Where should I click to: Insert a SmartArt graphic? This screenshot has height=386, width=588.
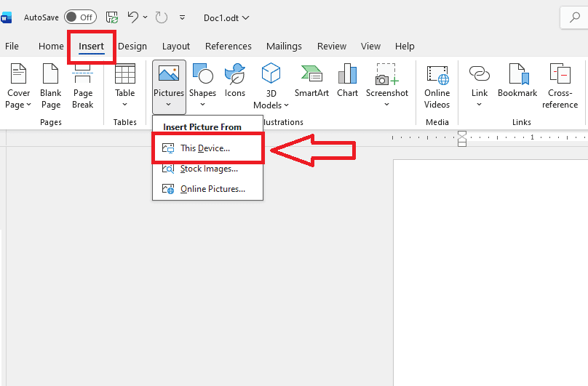point(311,81)
